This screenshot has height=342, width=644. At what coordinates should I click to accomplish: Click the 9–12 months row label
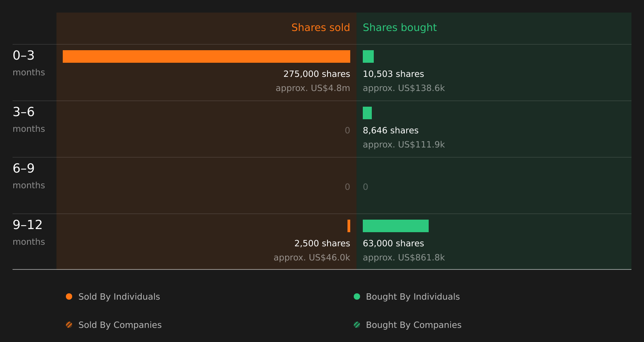[29, 233]
